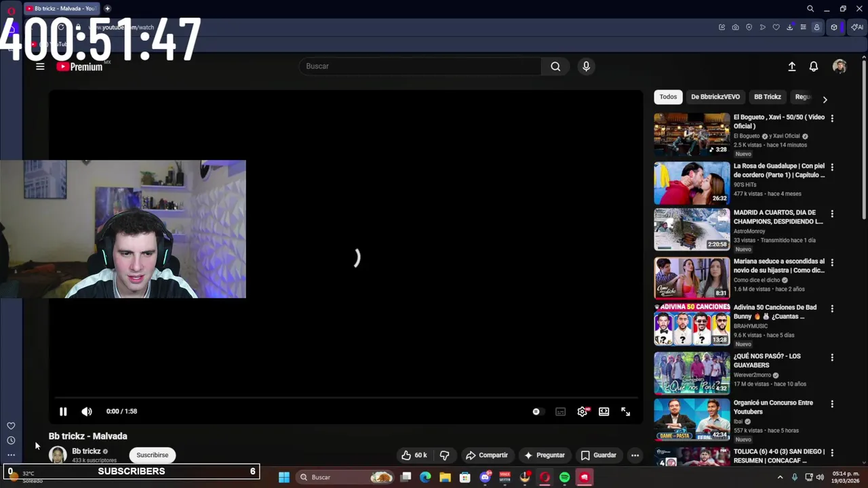Open new browser tab with plus button
This screenshot has width=868, height=488.
tap(107, 8)
